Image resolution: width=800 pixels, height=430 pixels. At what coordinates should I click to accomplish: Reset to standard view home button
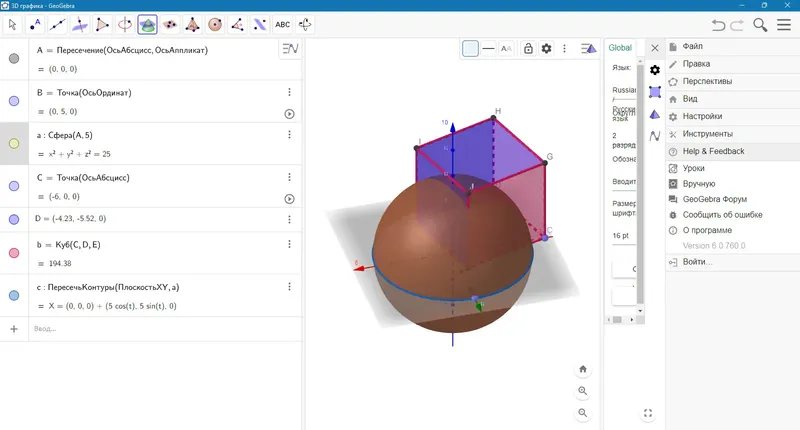click(583, 369)
